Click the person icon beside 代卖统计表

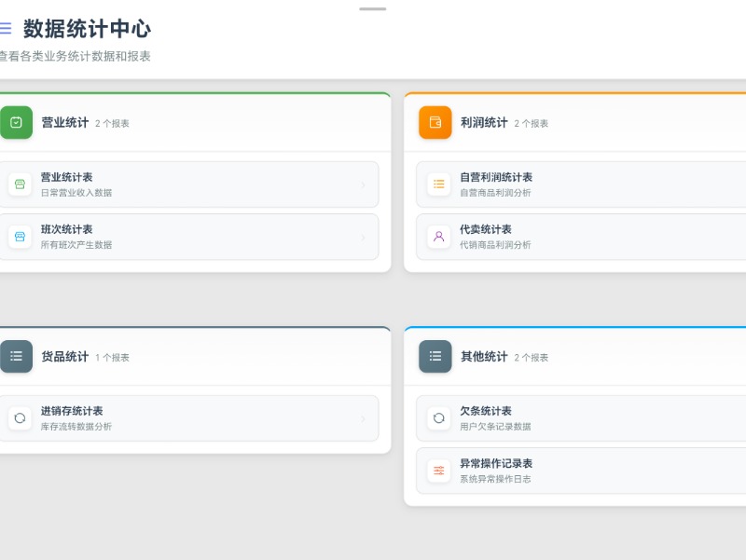[438, 236]
